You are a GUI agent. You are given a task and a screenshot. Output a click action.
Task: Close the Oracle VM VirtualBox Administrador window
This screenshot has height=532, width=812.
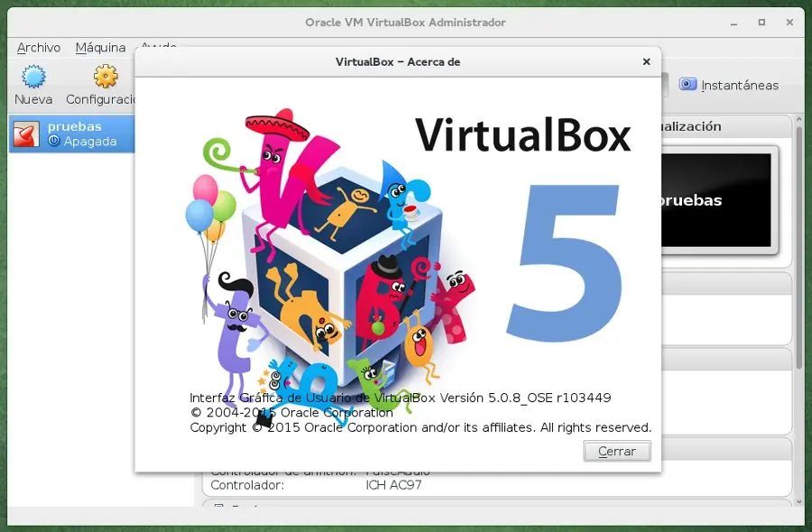tap(789, 23)
